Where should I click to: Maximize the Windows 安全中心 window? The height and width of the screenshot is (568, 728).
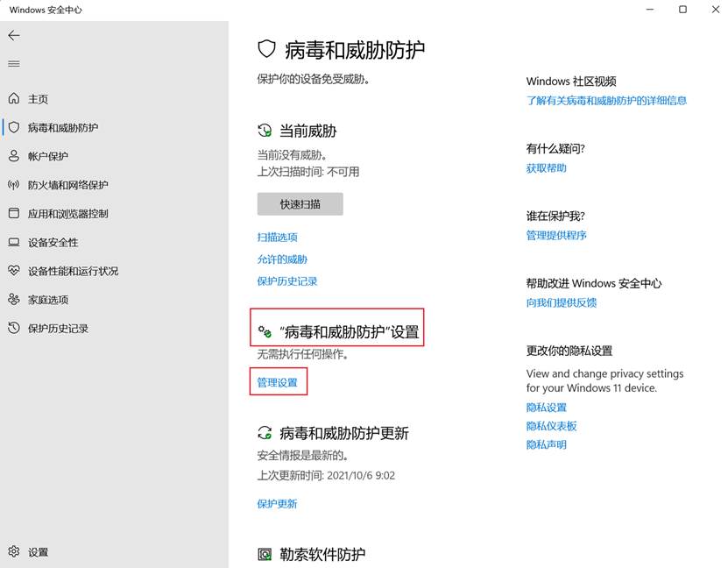tap(682, 10)
